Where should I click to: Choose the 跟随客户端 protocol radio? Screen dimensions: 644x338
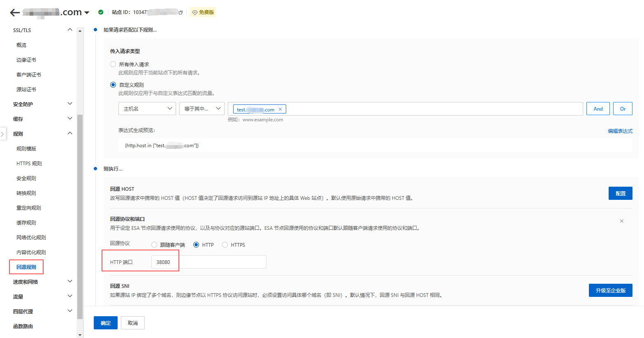[154, 245]
